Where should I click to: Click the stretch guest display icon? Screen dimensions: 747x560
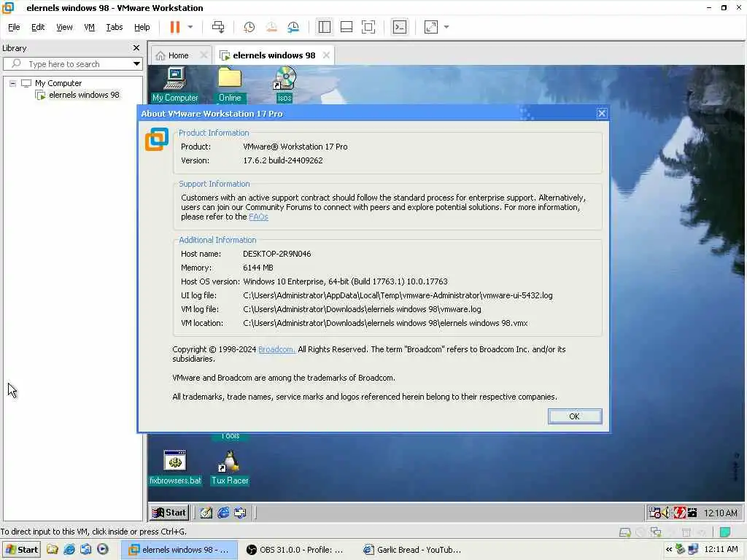[x=430, y=27]
